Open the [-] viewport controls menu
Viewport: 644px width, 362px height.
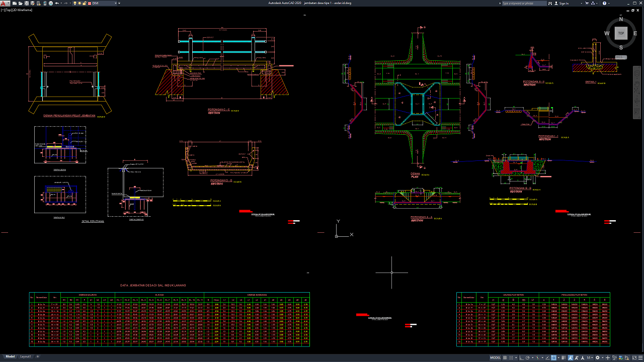(x=3, y=10)
